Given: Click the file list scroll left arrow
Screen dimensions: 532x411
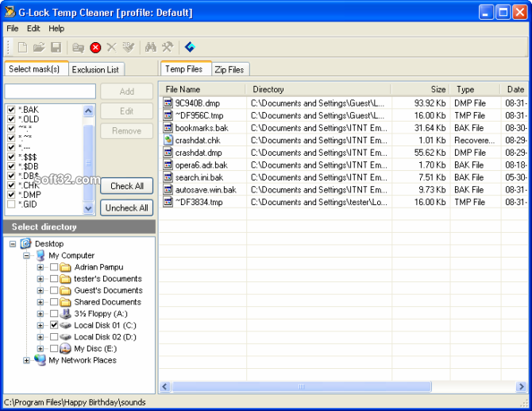Looking at the screenshot, I should (x=165, y=386).
